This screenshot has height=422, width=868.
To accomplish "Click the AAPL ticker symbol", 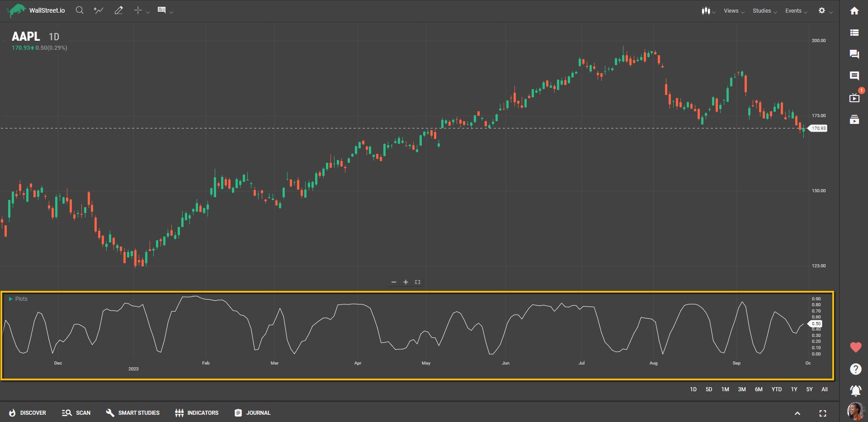I will pos(26,37).
